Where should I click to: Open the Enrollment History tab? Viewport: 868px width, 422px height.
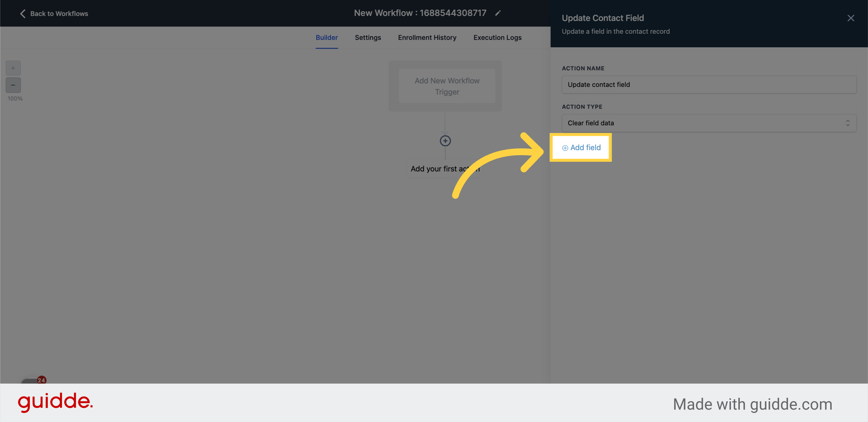point(427,38)
